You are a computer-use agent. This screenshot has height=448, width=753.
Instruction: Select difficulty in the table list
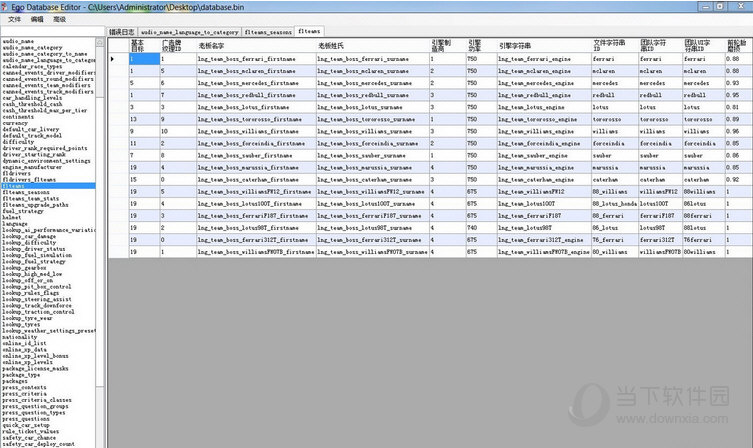click(18, 142)
